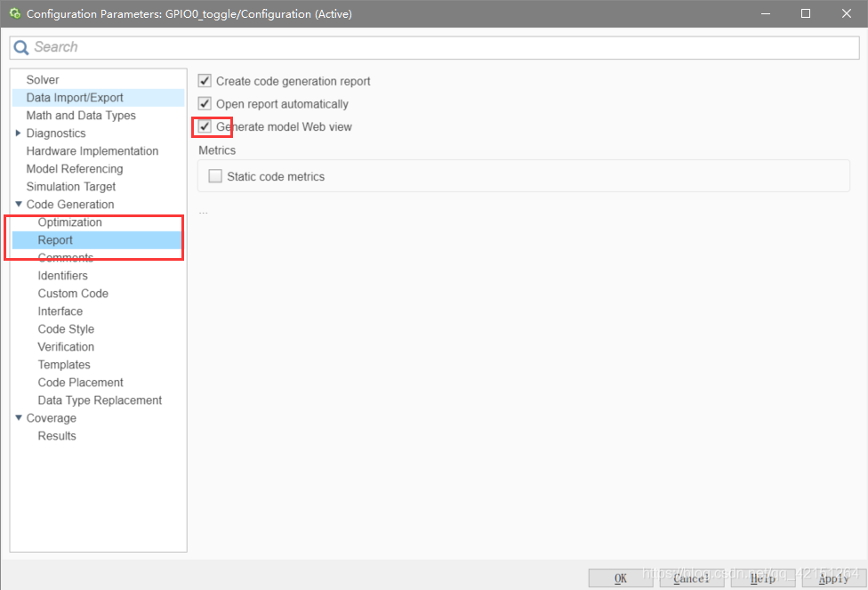Click the search magnifier icon
This screenshot has height=590, width=868.
[21, 48]
